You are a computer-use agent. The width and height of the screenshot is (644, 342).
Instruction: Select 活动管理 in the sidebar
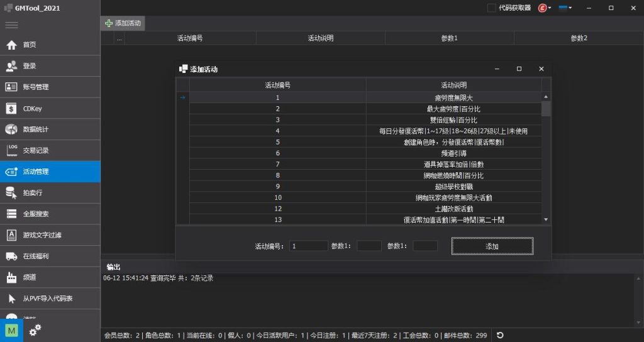tap(50, 172)
